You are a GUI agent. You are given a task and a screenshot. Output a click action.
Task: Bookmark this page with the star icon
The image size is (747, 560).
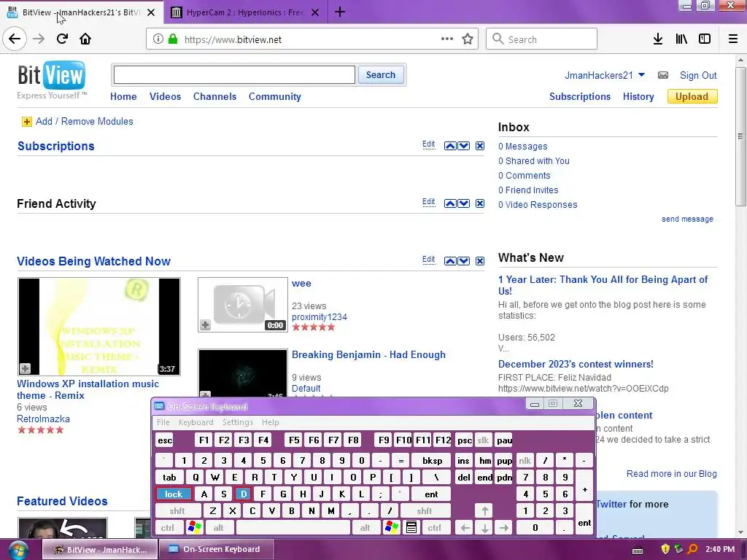point(468,39)
